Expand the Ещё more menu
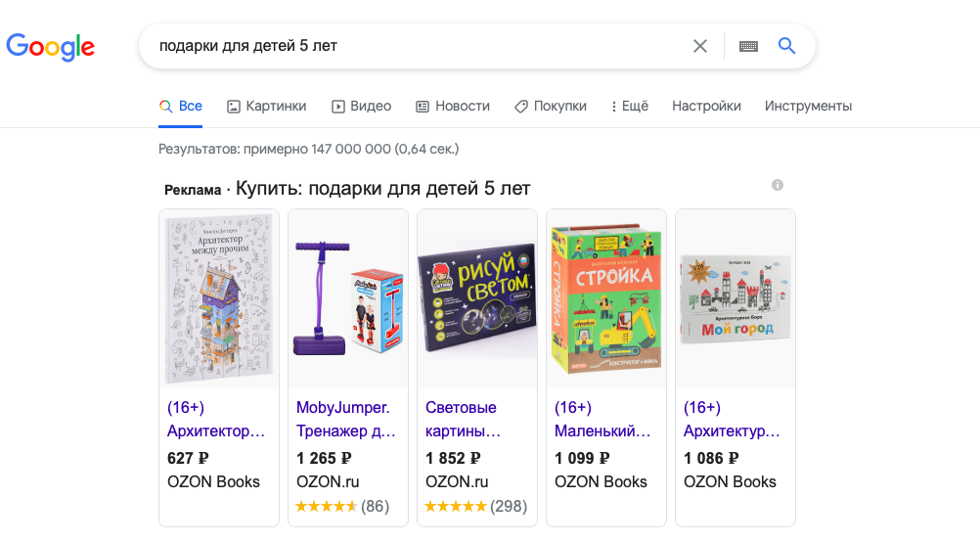Screen dimensions: 980x543 tap(629, 106)
